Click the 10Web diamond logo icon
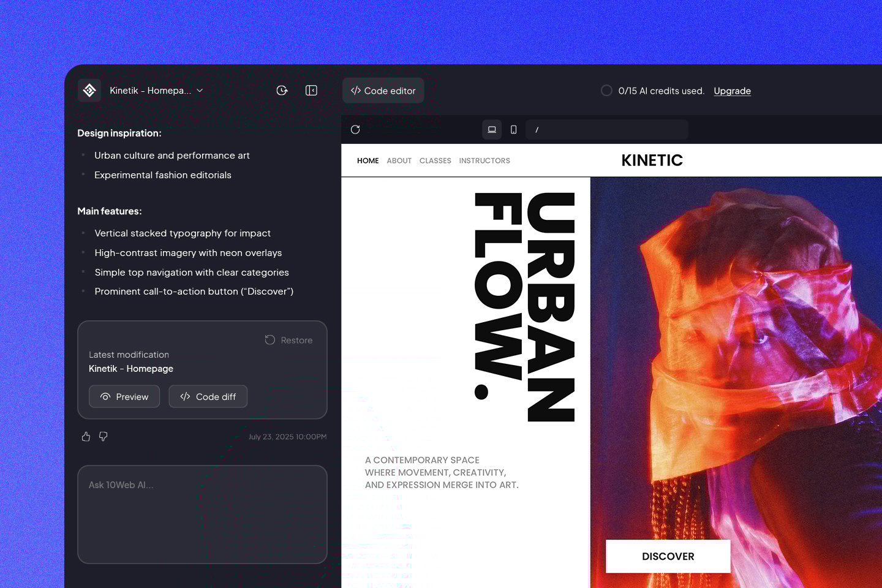Screen dimensions: 882x588 click(89, 91)
